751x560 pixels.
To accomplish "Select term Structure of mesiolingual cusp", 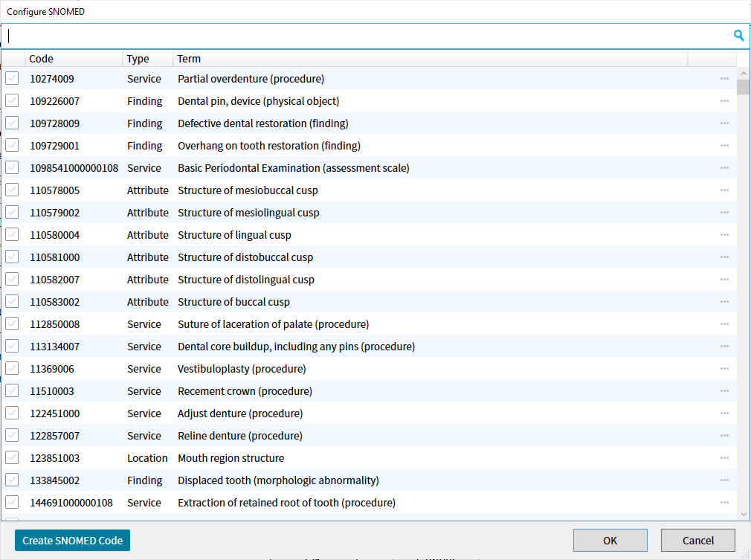I will click(248, 213).
